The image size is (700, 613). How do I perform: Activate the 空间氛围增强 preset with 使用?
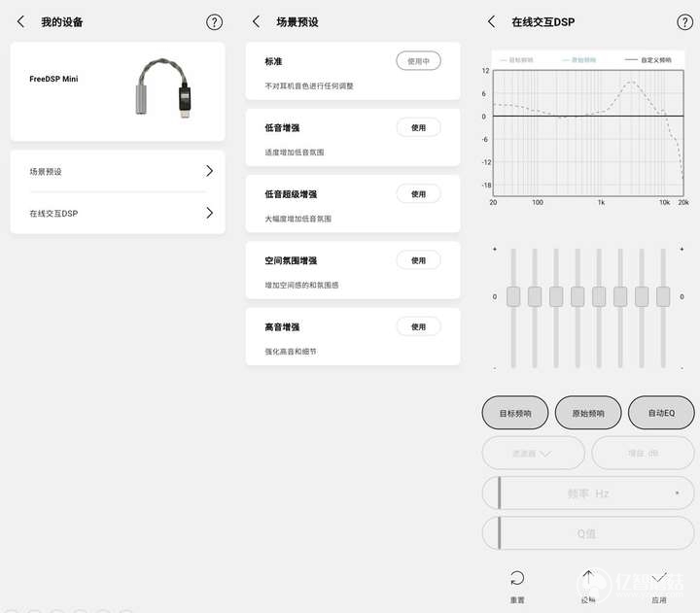coord(418,260)
